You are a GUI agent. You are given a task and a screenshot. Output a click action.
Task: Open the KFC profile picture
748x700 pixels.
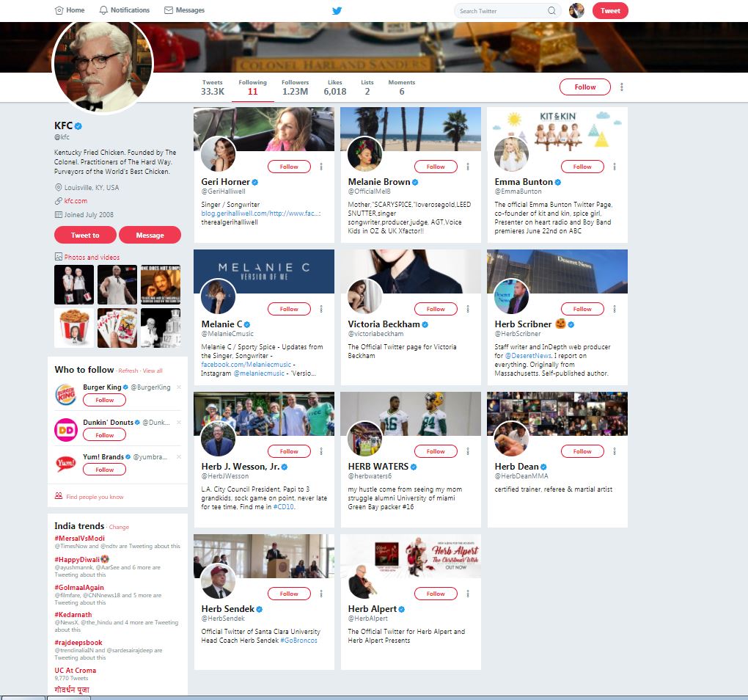[x=102, y=64]
